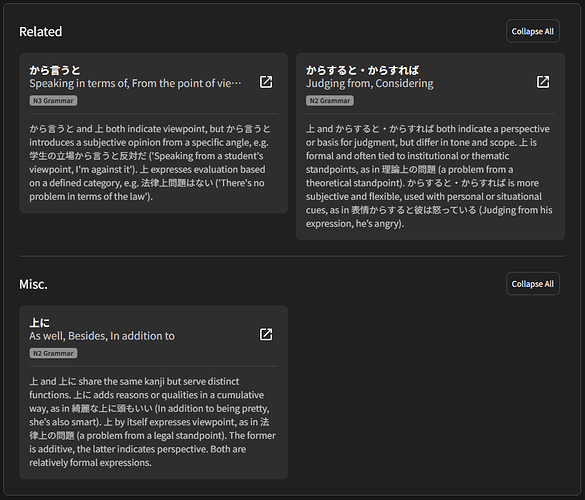The width and height of the screenshot is (585, 500).
Task: Click the 上に explanation paragraph
Action: tap(153, 422)
